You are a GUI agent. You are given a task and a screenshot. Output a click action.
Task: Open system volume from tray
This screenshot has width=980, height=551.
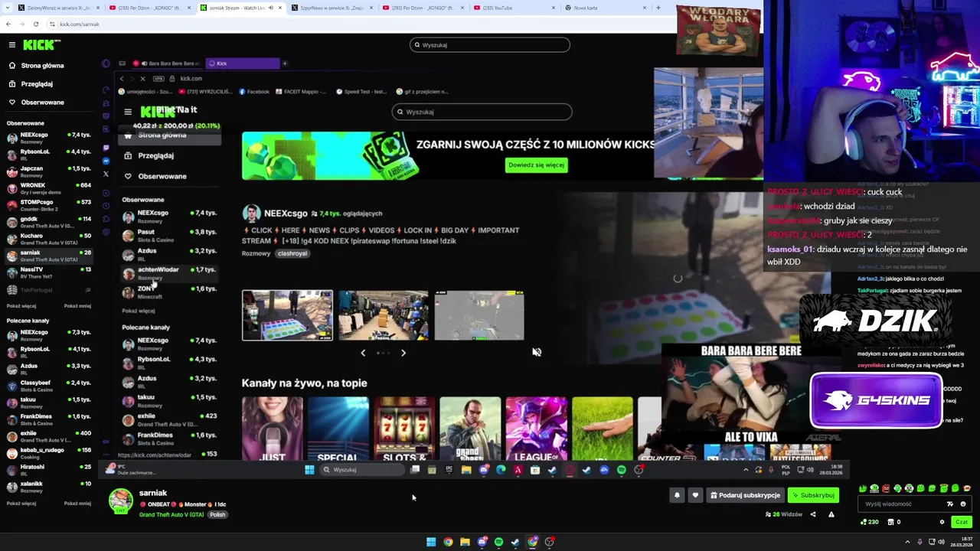pyautogui.click(x=941, y=542)
